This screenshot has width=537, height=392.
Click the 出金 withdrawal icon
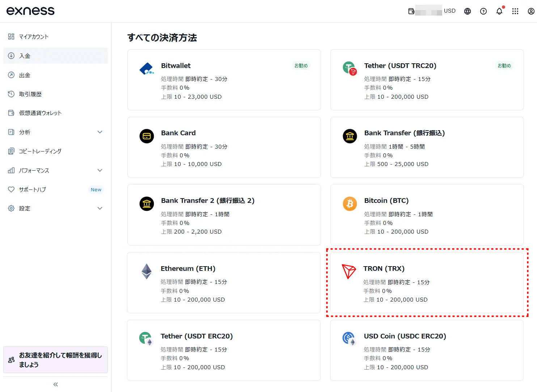pyautogui.click(x=11, y=75)
